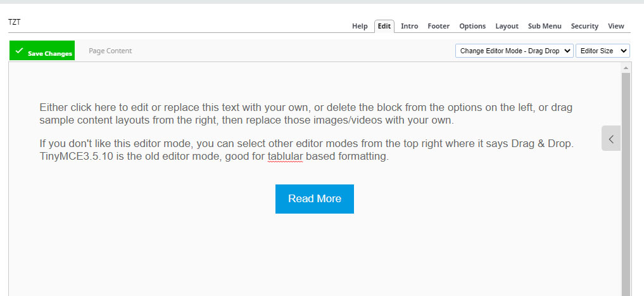Switch to the Layout tab
This screenshot has width=644, height=296.
507,26
